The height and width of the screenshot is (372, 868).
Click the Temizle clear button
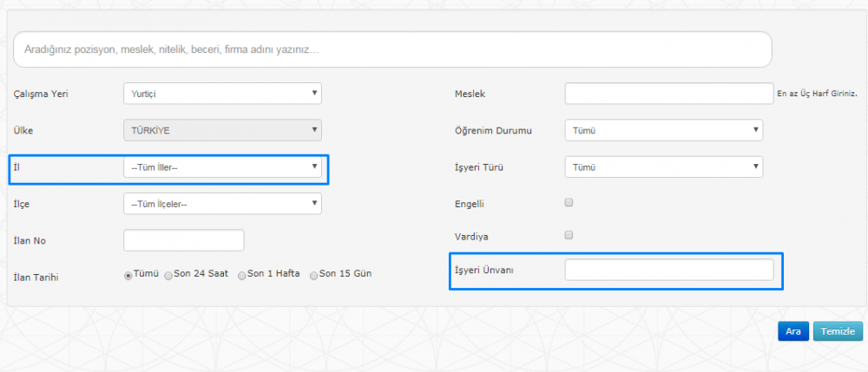(838, 331)
